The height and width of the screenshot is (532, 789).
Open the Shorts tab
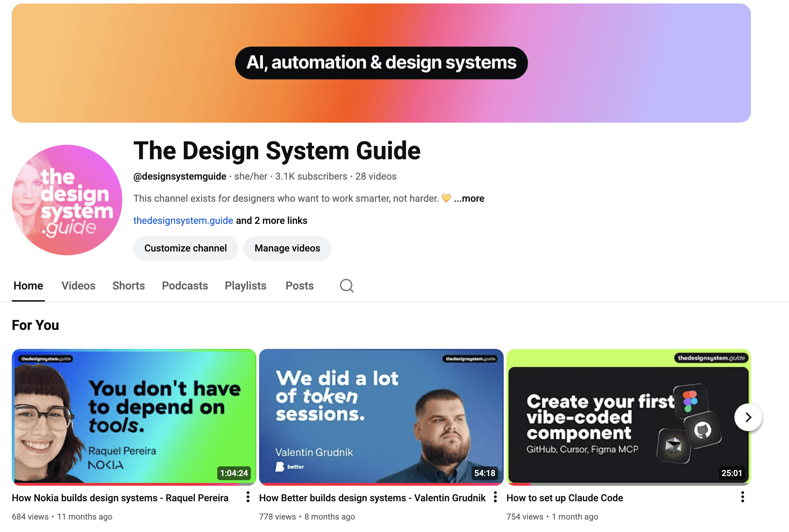point(129,286)
